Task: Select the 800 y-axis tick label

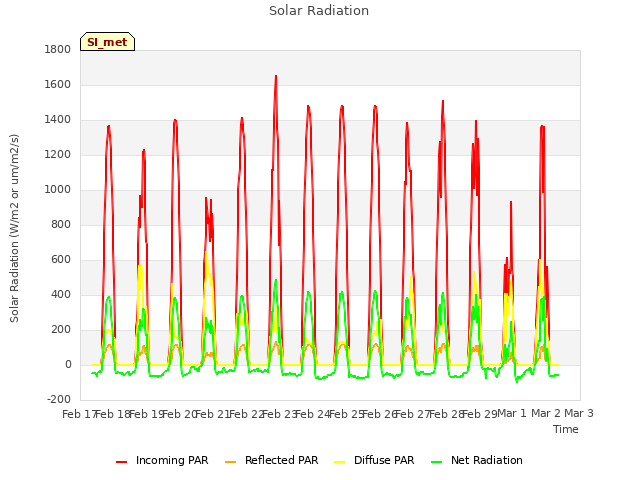Action: coord(61,224)
